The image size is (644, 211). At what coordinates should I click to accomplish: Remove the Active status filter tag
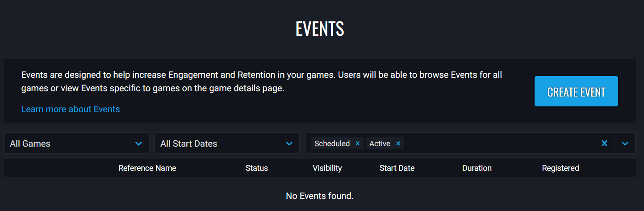coord(398,143)
